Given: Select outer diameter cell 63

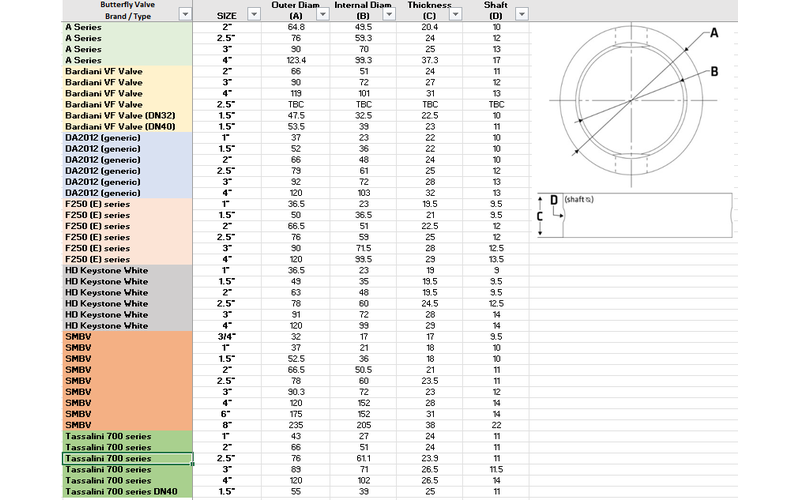Looking at the screenshot, I should [296, 292].
